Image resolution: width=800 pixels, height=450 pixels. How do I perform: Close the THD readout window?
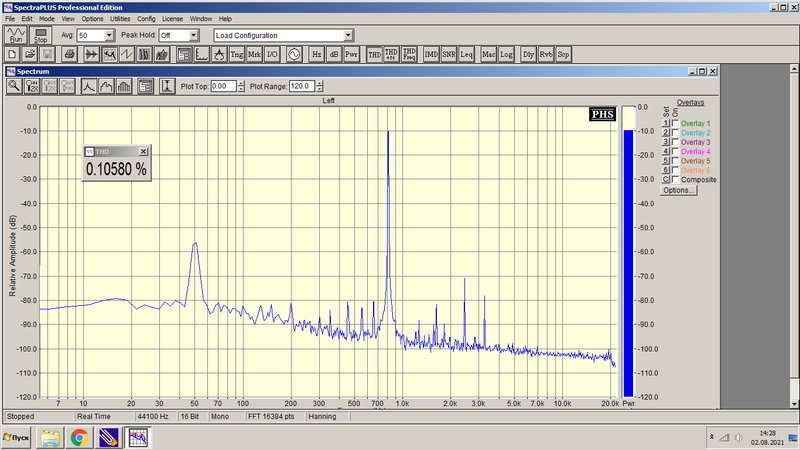[x=144, y=152]
